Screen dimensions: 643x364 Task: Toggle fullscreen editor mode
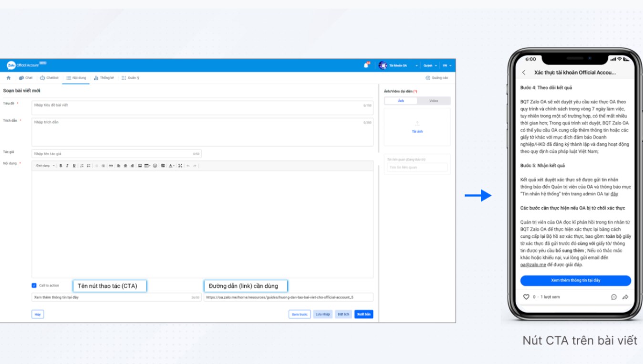pyautogui.click(x=180, y=166)
